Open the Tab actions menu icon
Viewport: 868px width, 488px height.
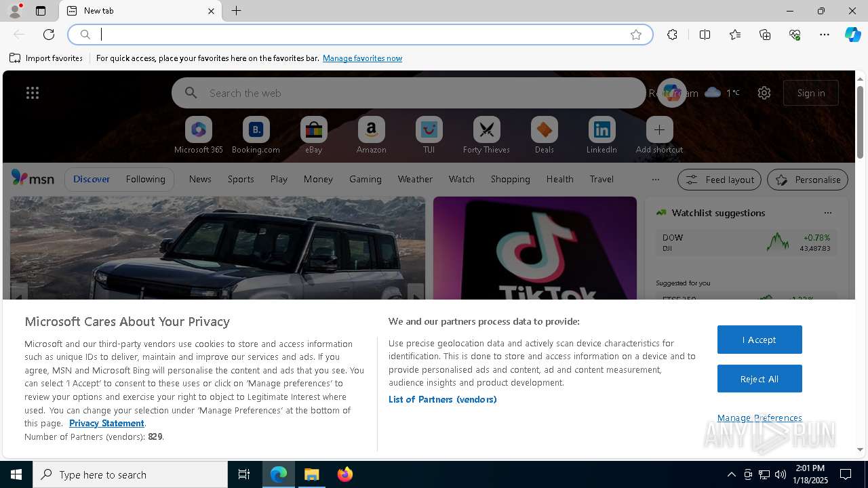tap(41, 11)
